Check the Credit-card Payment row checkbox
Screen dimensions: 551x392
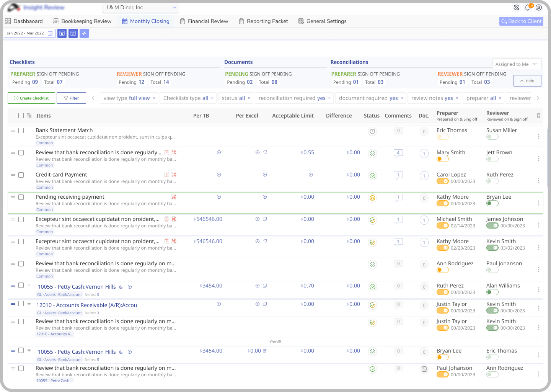[21, 175]
